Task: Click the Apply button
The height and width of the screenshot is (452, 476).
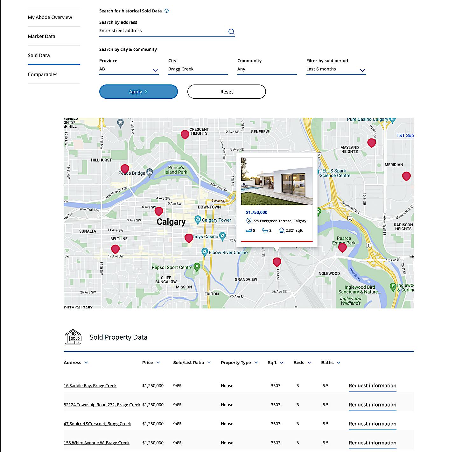Action: (x=138, y=92)
